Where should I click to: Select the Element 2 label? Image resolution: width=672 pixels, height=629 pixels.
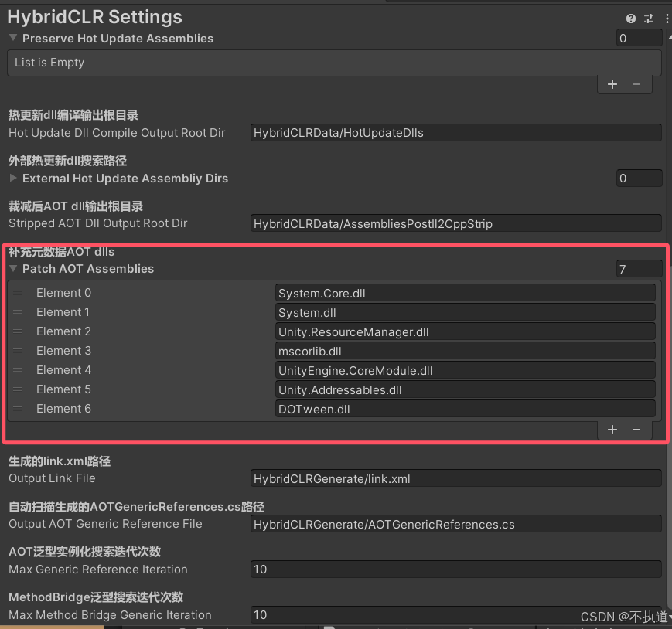(63, 331)
